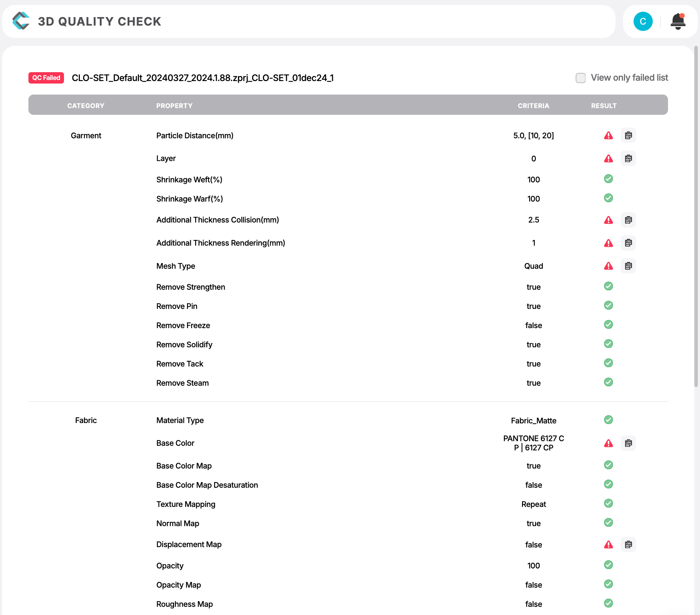This screenshot has height=615, width=700.
Task: Click the RESULT column header
Action: pyautogui.click(x=604, y=105)
